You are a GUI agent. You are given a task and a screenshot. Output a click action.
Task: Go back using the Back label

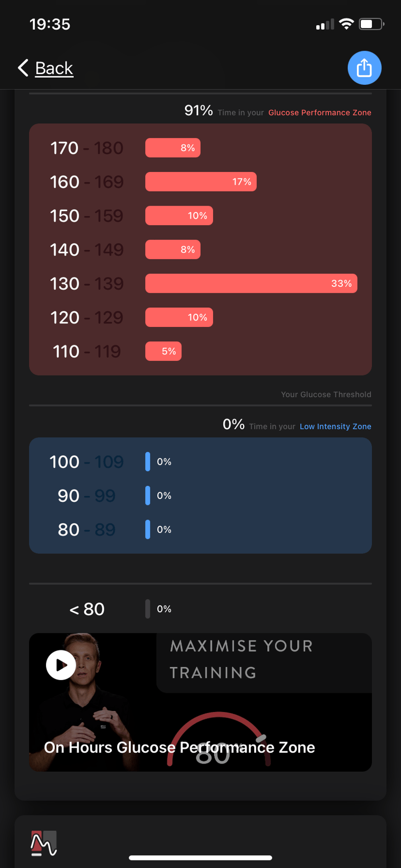(x=54, y=68)
